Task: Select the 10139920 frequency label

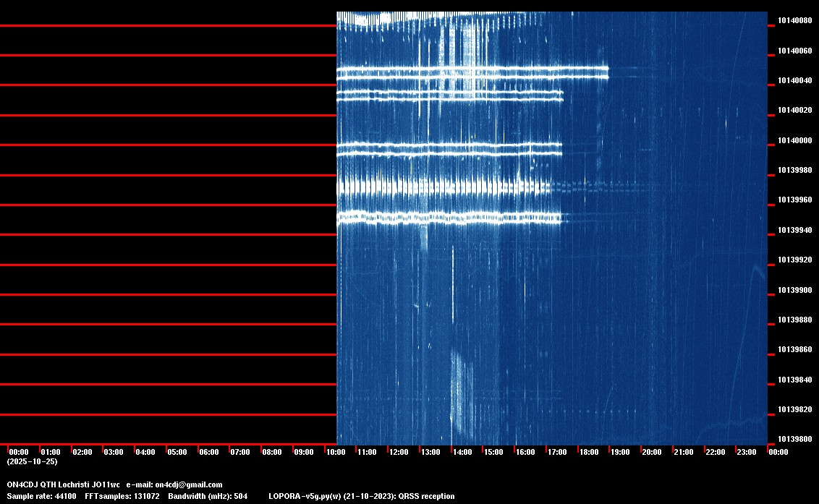Action: (795, 260)
